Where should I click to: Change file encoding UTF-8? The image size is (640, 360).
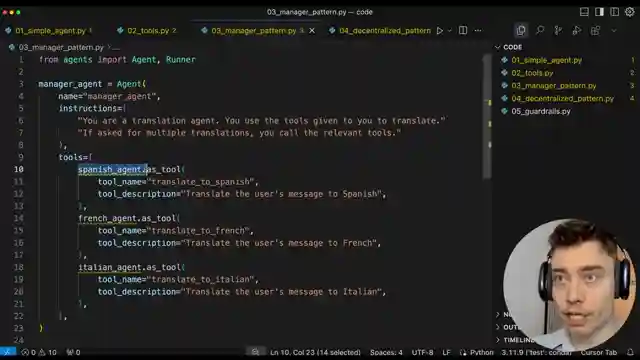pyautogui.click(x=422, y=352)
